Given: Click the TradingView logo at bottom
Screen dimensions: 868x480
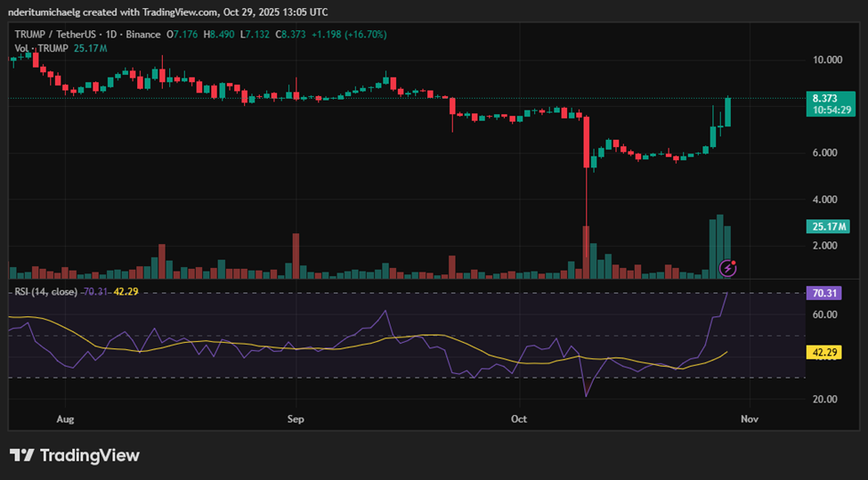Looking at the screenshot, I should tap(75, 456).
